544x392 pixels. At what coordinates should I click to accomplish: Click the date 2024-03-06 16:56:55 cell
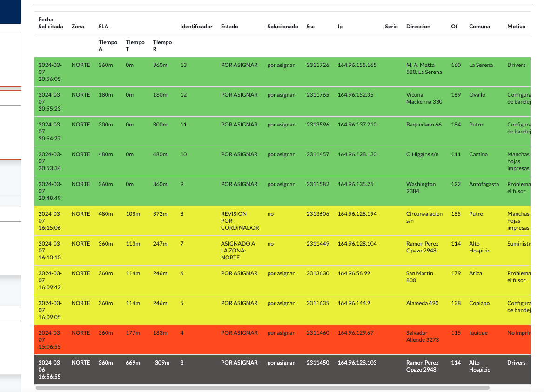click(50, 370)
